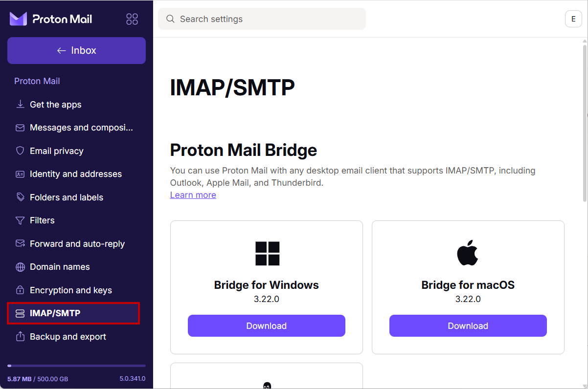Click the Get the apps download icon
Image resolution: width=588 pixels, height=389 pixels.
(20, 104)
